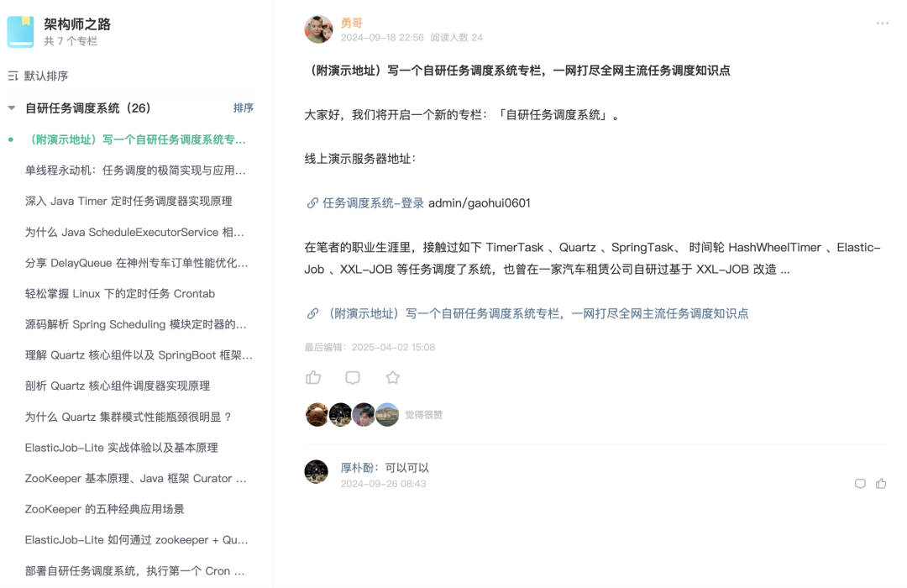Open comment icon below the post
907x588 pixels.
pos(352,377)
